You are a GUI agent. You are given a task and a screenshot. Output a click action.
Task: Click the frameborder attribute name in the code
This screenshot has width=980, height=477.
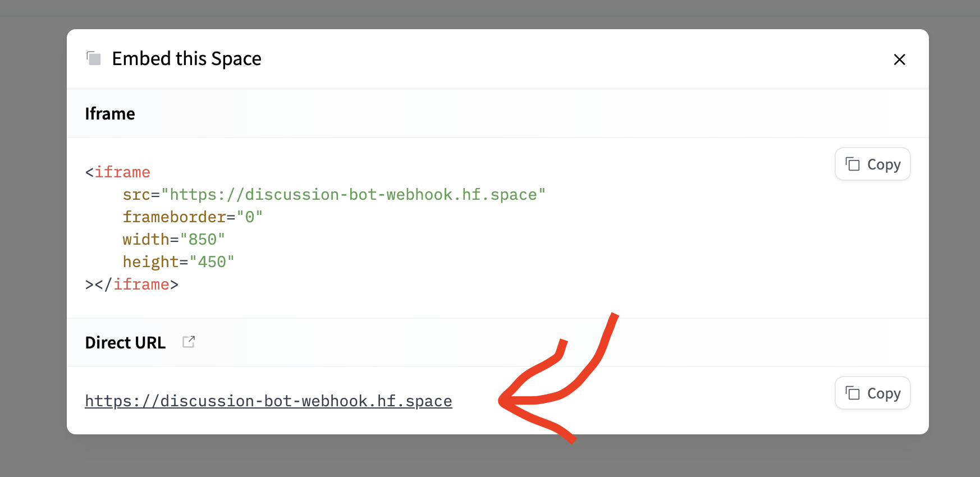[174, 217]
